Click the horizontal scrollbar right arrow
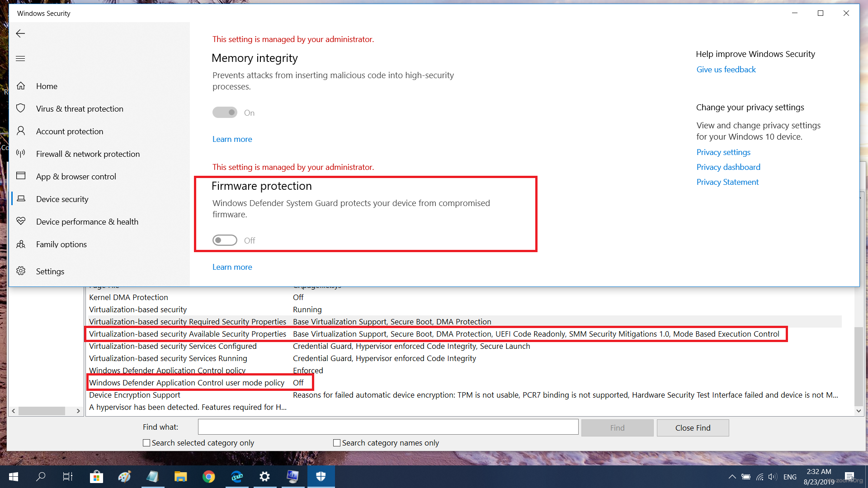Image resolution: width=868 pixels, height=488 pixels. (78, 411)
